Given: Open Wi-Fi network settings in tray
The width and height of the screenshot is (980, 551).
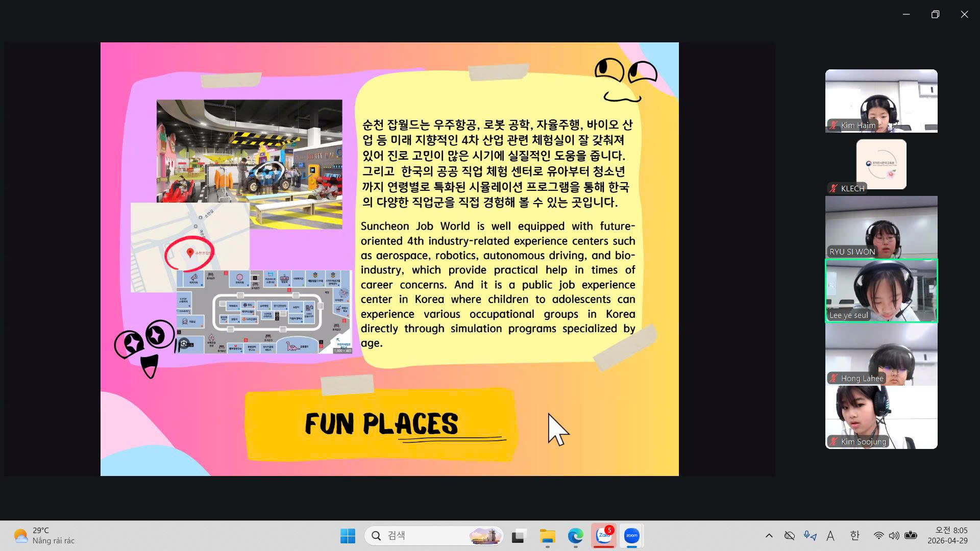Looking at the screenshot, I should (878, 536).
